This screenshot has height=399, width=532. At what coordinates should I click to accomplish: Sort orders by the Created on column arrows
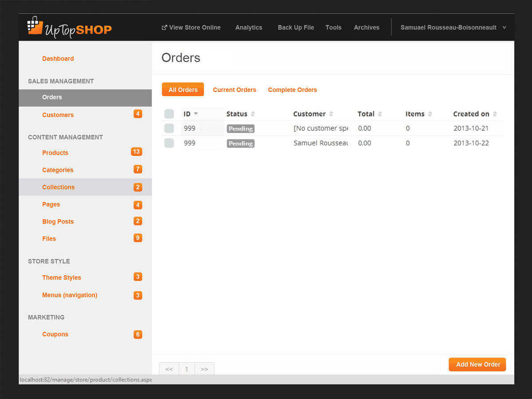[x=495, y=114]
